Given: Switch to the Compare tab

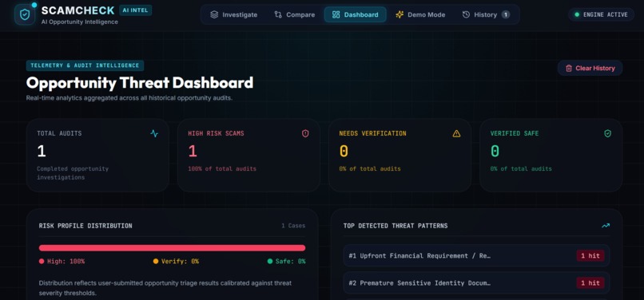Looking at the screenshot, I should point(295,15).
